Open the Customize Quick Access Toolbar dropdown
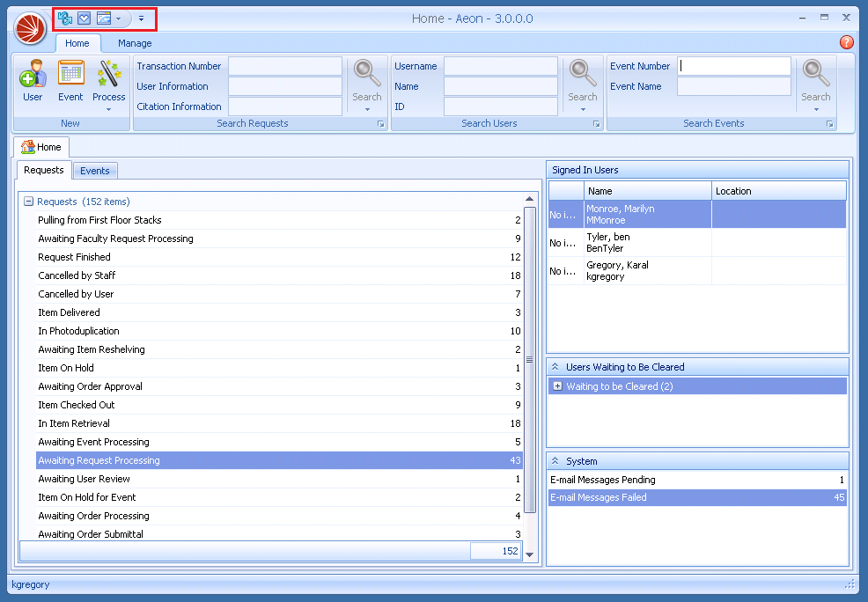 tap(141, 18)
